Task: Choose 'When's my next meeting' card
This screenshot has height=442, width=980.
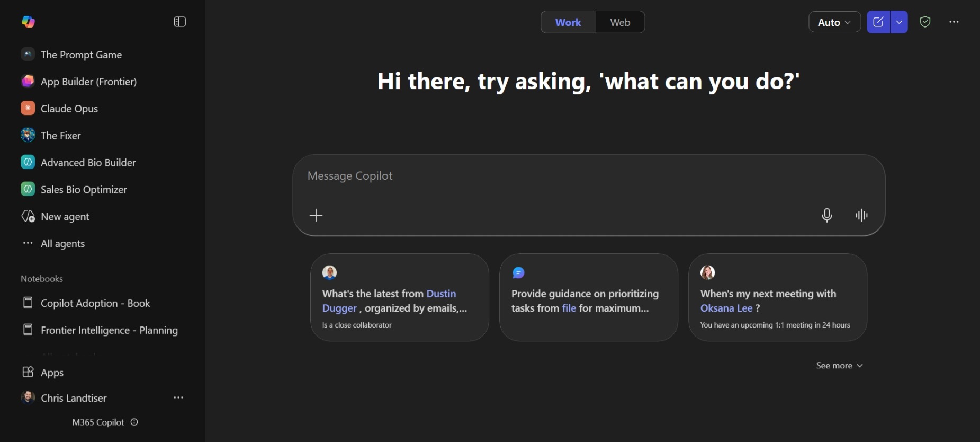Action: (778, 297)
